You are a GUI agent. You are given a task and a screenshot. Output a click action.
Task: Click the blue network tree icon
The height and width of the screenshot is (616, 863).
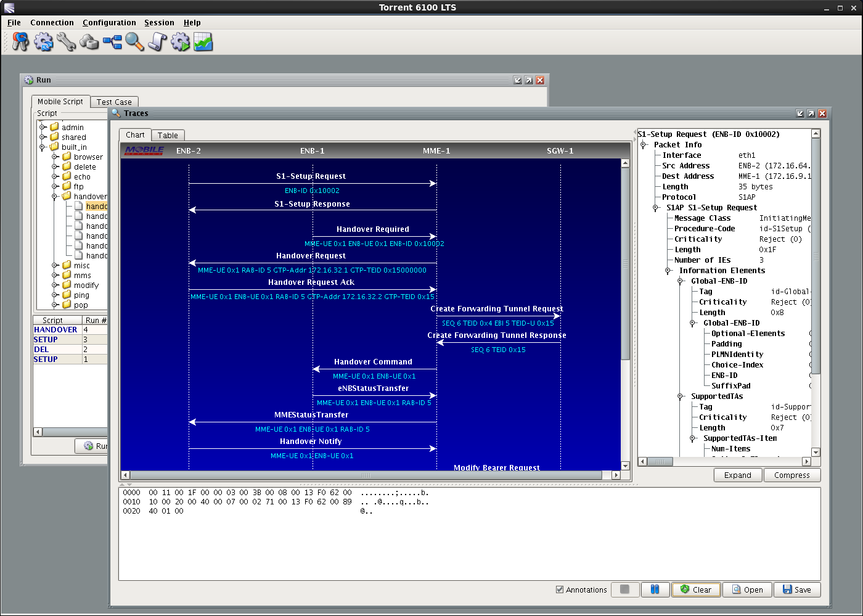[112, 42]
